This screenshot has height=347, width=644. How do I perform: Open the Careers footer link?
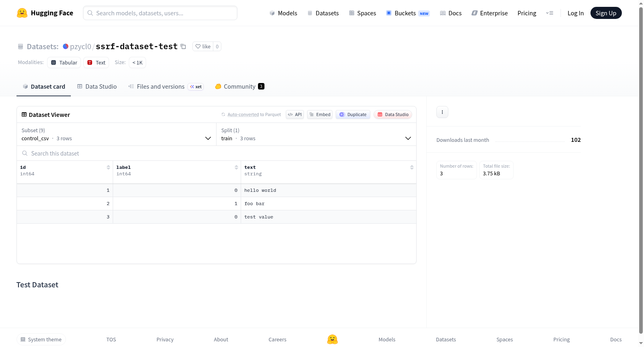click(x=277, y=339)
